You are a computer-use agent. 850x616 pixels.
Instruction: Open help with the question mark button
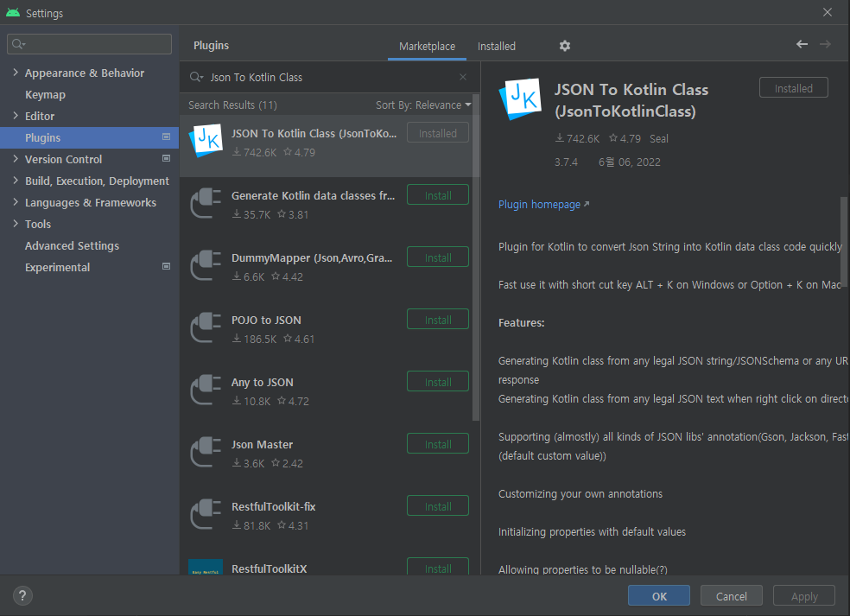click(x=22, y=596)
